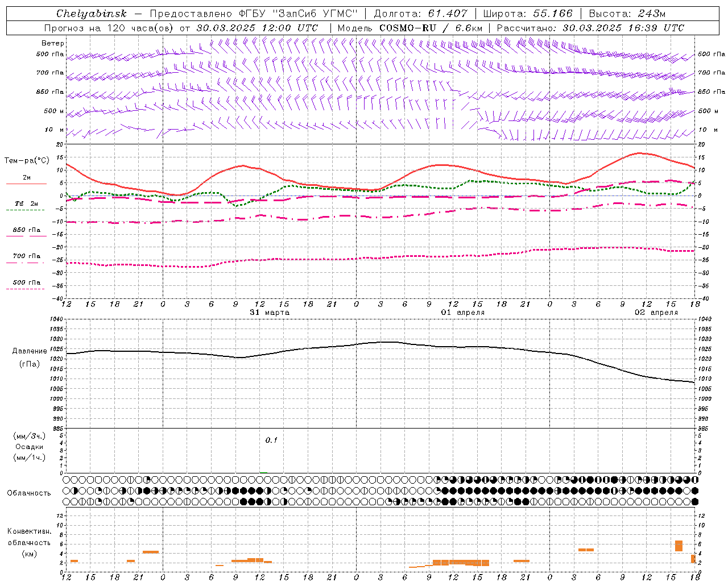Click the 'Td 2м' dew point legend entry

[x=26, y=203]
